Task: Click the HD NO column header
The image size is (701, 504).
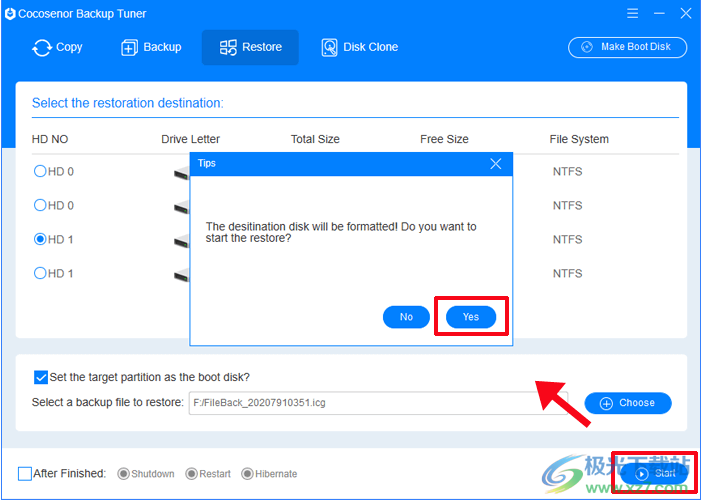Action: coord(50,139)
